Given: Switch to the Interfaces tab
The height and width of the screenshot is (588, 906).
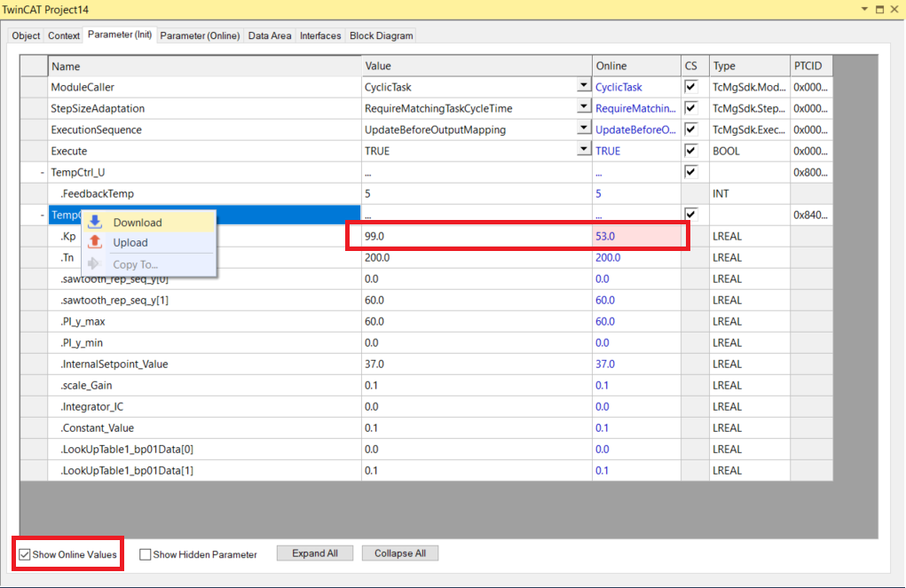Looking at the screenshot, I should click(320, 35).
